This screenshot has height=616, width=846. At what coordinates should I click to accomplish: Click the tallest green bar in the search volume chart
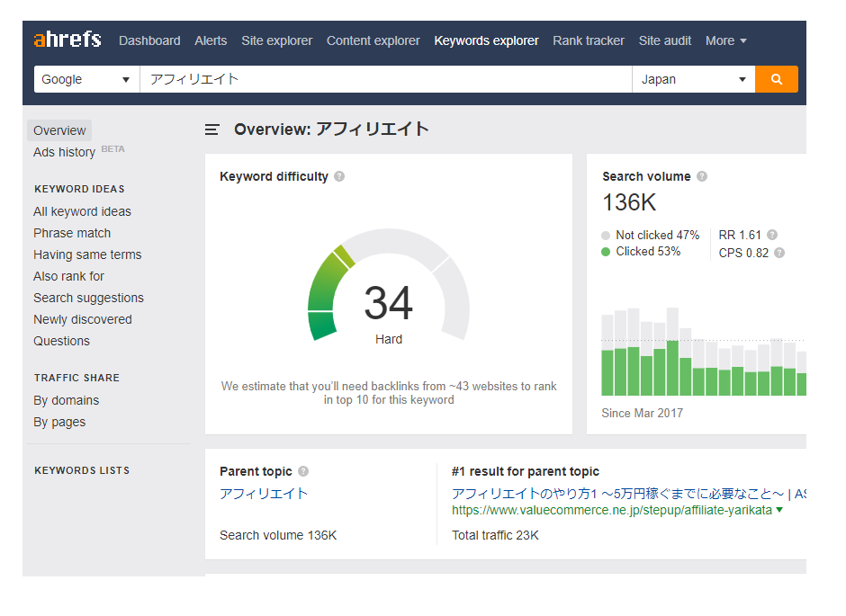[672, 368]
